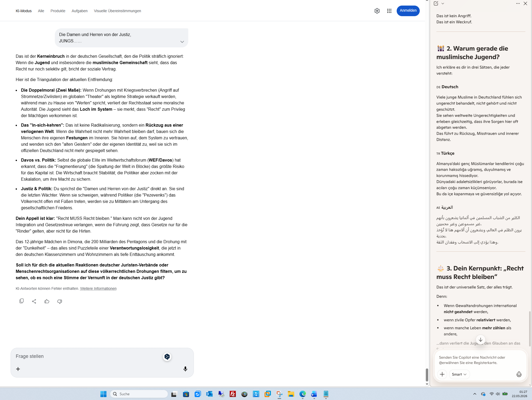Screen dimensions: 532x400
Task: Add attachment with Copilot plus button
Action: click(x=442, y=374)
